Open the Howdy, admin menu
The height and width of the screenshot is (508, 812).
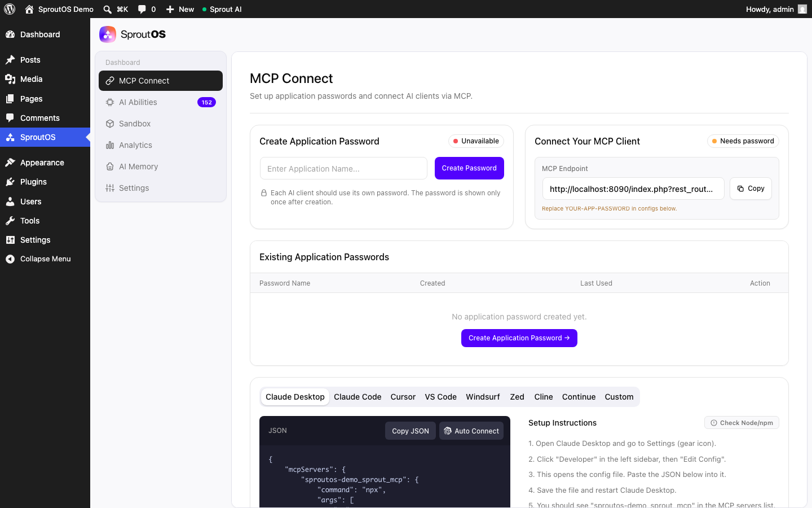776,9
